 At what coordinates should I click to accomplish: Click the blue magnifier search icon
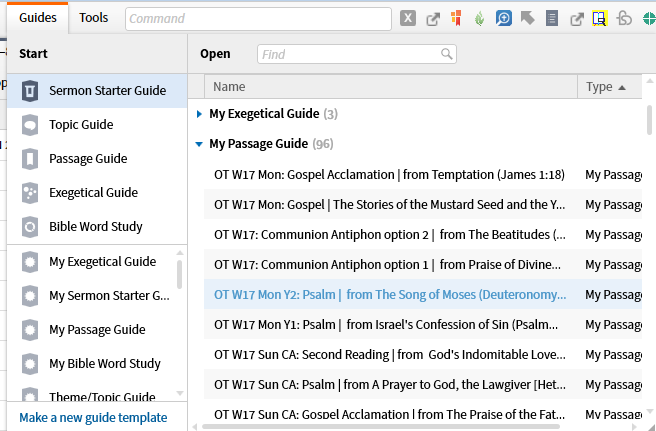click(504, 18)
